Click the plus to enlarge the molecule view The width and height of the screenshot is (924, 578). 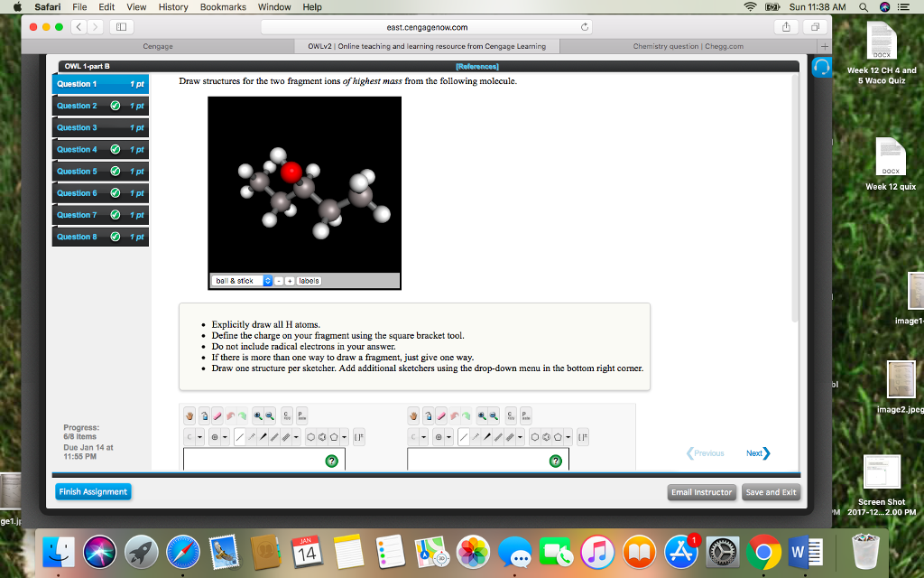(x=290, y=280)
